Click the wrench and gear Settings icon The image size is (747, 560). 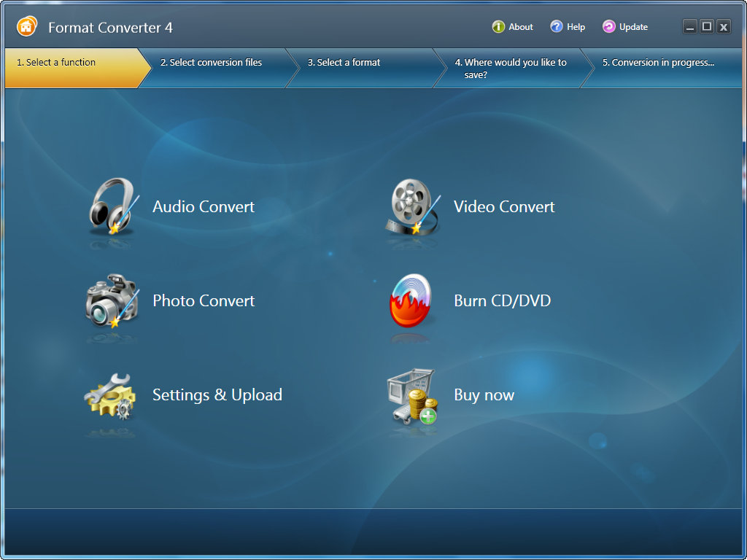point(110,396)
